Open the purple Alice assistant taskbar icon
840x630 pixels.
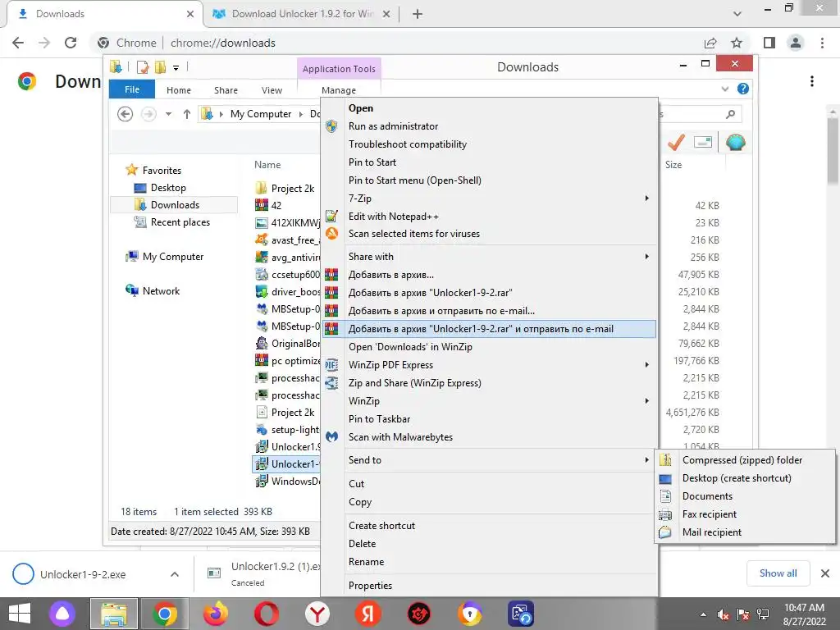coord(62,614)
